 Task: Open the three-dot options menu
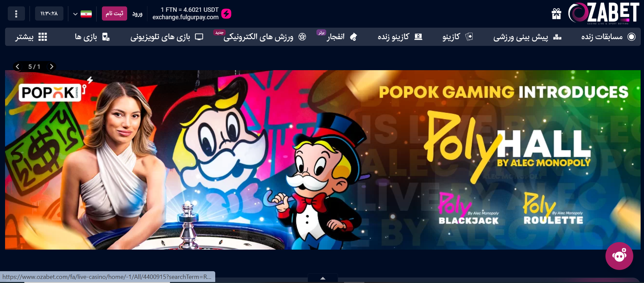[16, 14]
